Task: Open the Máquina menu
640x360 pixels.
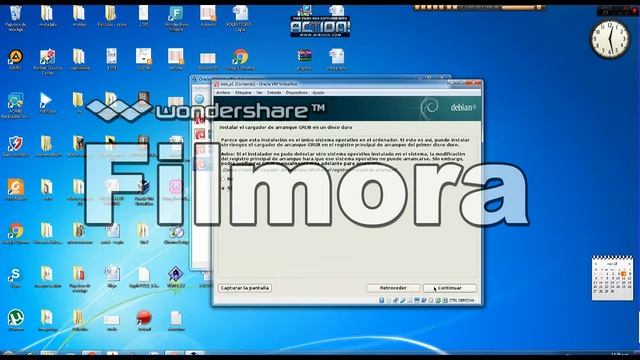Action: (243, 93)
